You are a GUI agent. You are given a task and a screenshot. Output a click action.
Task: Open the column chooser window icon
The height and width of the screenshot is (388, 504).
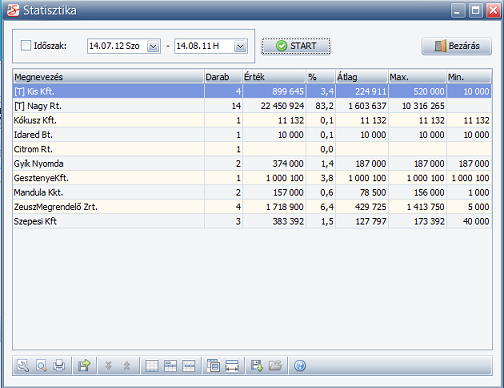(213, 366)
